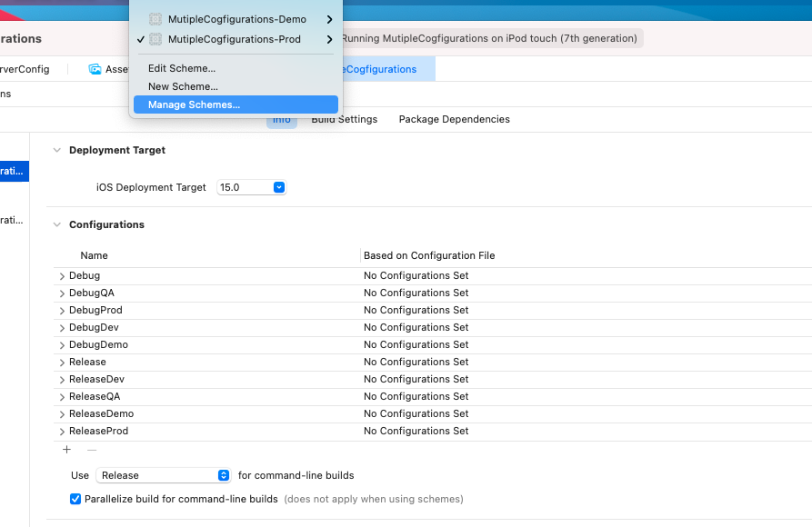Open submenu arrow for MutipleCogfigurations-Prod
The width and height of the screenshot is (812, 527).
[329, 39]
